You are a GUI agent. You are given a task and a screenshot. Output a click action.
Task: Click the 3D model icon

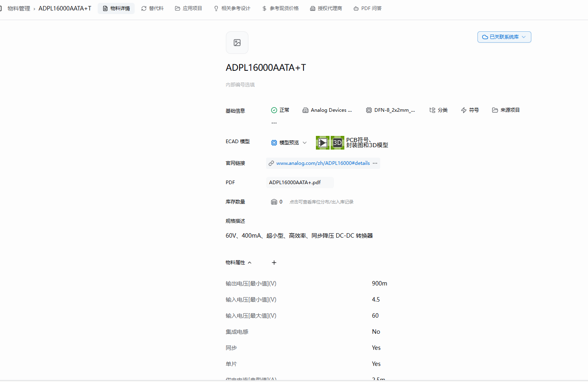337,143
